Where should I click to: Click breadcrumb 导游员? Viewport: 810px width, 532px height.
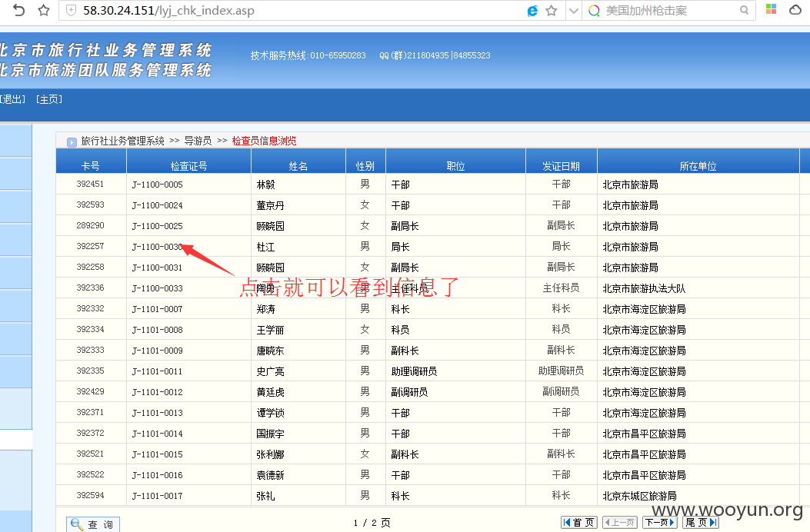pos(198,141)
